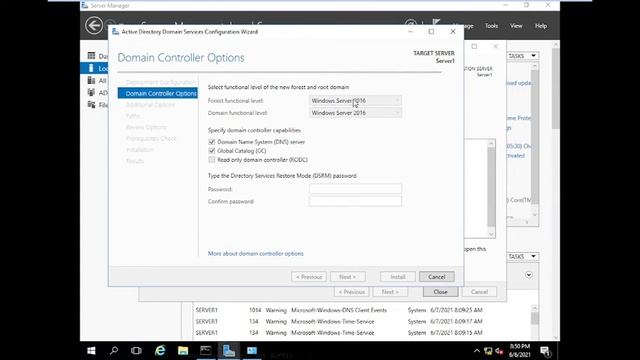Select Deployment Configuration wizard step
This screenshot has width=640, height=360.
(x=160, y=82)
